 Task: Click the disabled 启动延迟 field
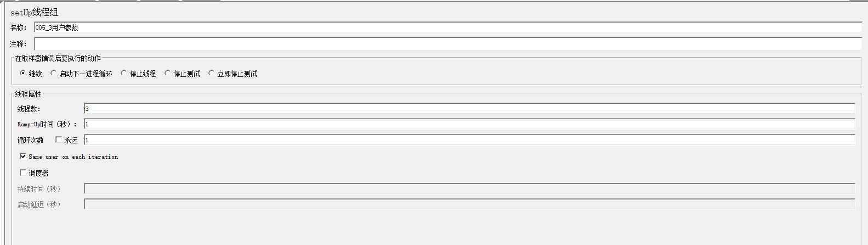(x=469, y=204)
